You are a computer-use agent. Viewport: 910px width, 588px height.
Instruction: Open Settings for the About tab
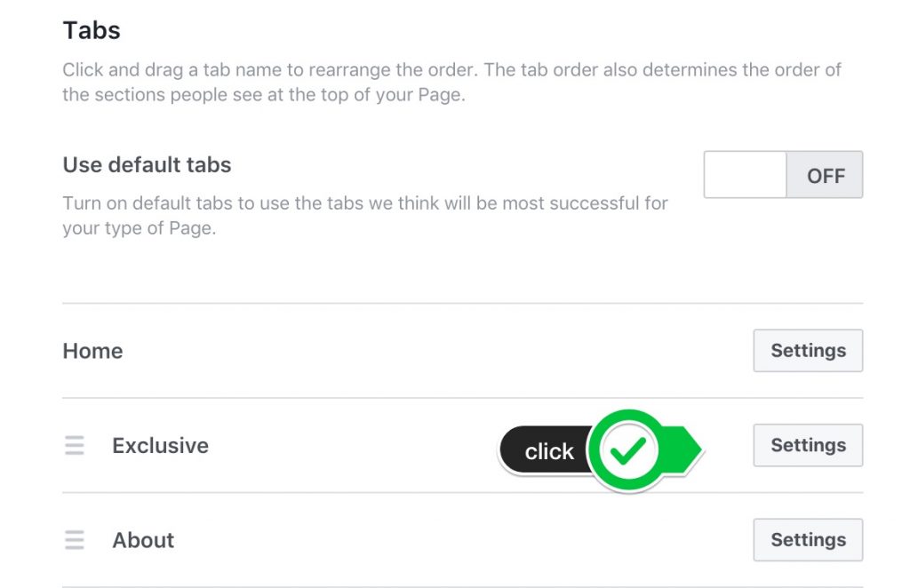pos(808,540)
